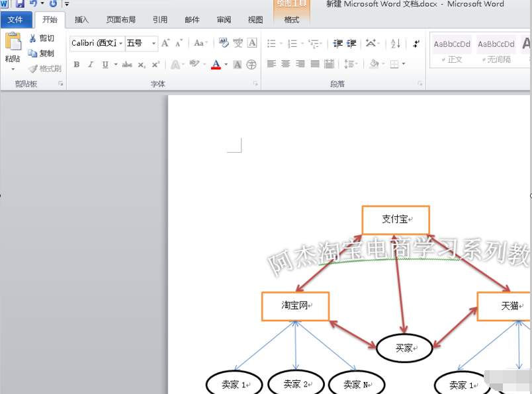
Task: Click the Grow Font icon
Action: tap(165, 44)
